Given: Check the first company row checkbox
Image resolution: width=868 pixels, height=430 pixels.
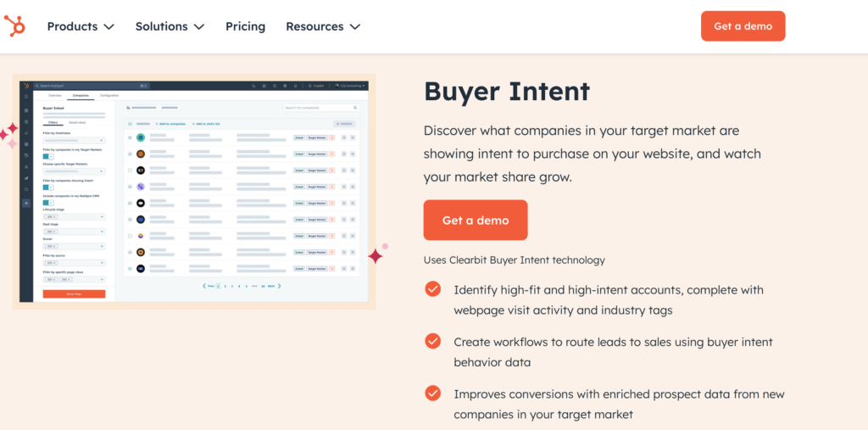Looking at the screenshot, I should click(x=130, y=137).
